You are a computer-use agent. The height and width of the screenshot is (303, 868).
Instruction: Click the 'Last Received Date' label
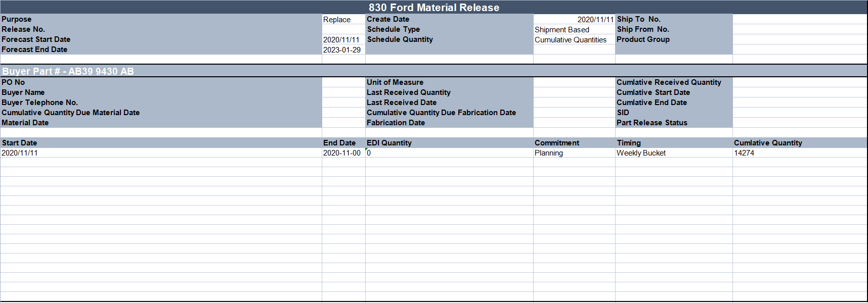click(449, 103)
